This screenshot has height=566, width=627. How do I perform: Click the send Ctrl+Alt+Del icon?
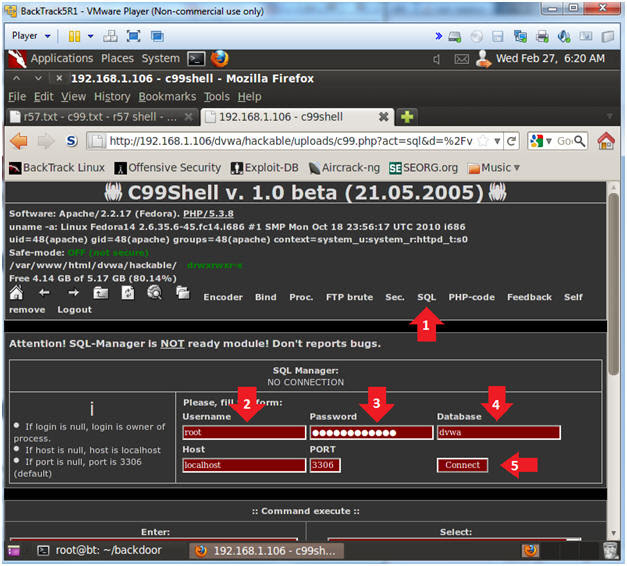point(110,36)
